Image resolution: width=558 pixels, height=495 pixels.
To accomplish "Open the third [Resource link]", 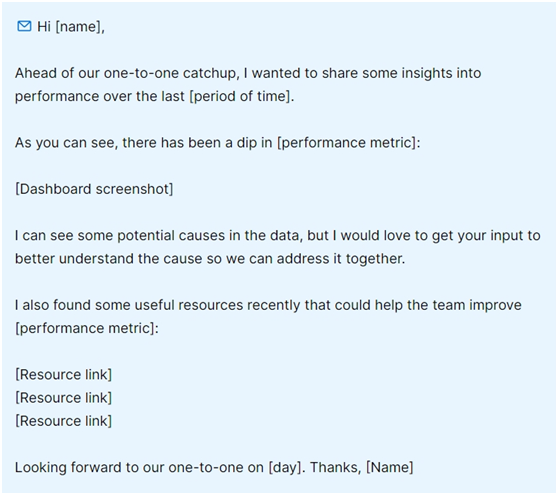I will (x=63, y=421).
